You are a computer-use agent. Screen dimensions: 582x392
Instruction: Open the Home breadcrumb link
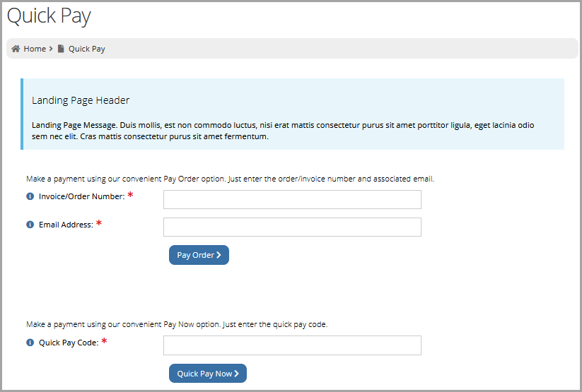35,49
